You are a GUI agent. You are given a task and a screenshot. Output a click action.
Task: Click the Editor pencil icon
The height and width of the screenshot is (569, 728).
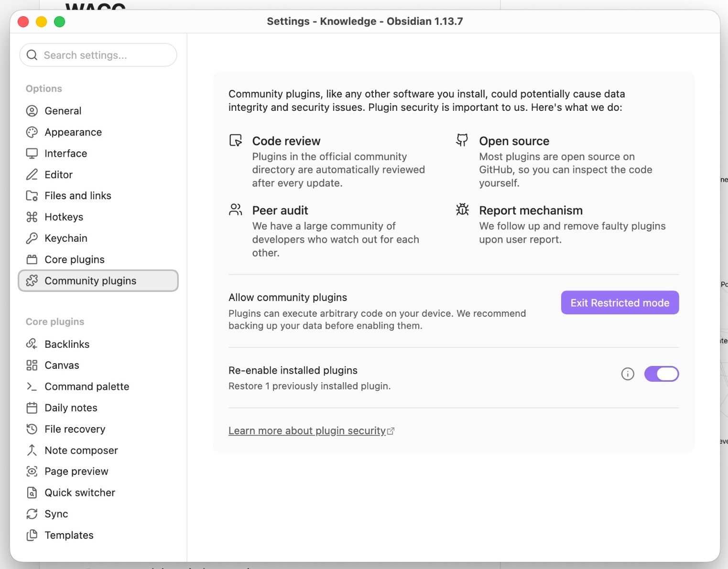click(32, 175)
